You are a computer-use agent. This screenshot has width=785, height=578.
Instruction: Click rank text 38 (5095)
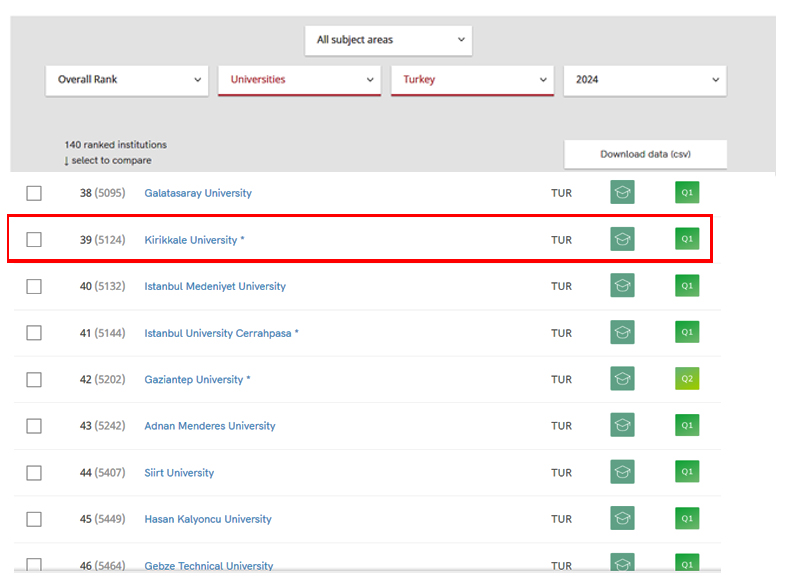tap(103, 193)
